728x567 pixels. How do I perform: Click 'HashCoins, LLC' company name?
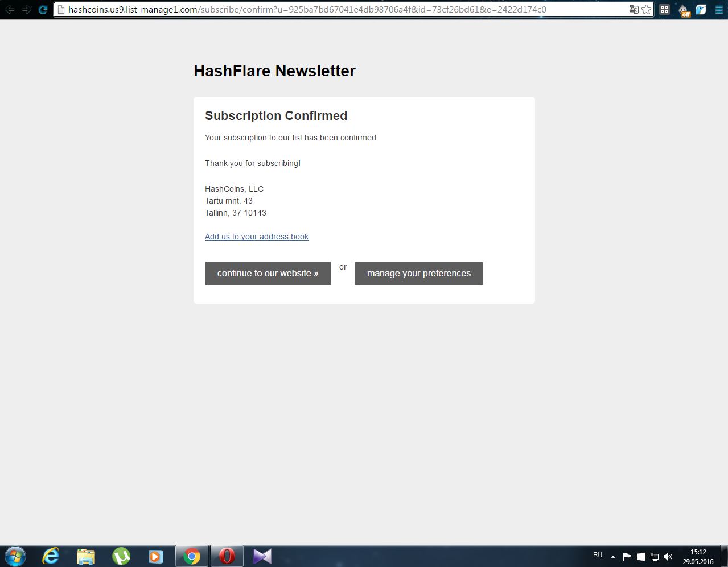point(234,189)
